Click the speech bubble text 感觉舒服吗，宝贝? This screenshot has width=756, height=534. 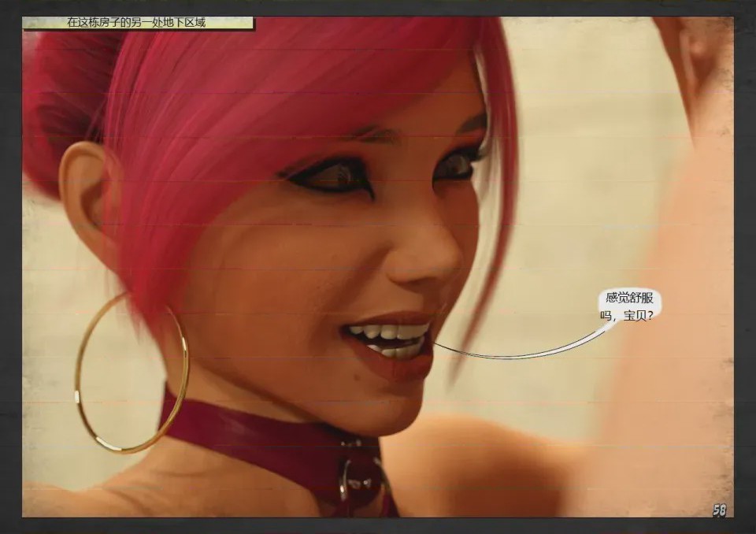pos(628,307)
